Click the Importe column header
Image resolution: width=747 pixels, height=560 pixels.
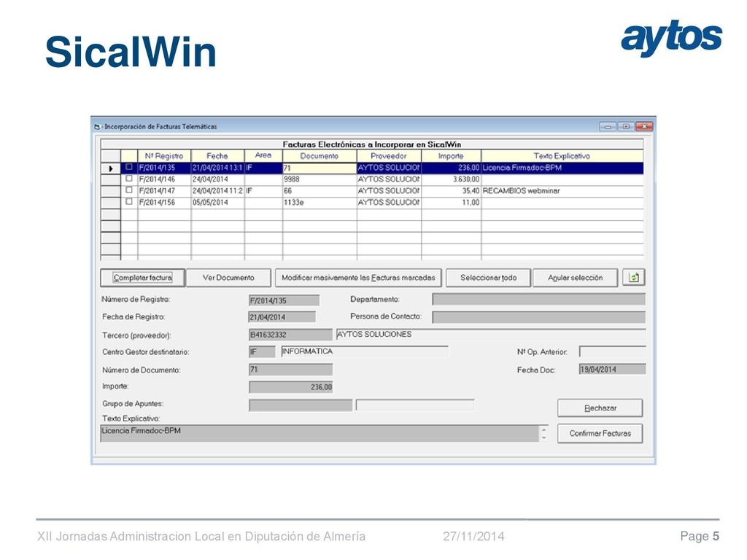click(451, 156)
